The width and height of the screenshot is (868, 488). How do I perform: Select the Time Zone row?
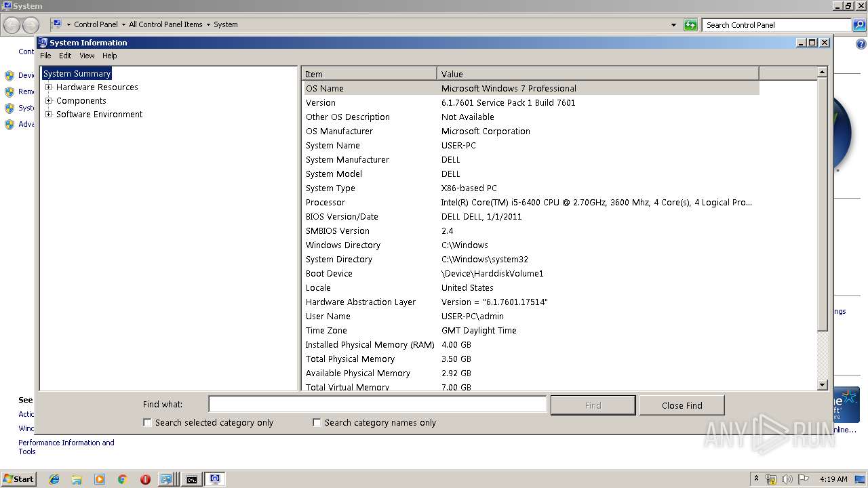[531, 330]
